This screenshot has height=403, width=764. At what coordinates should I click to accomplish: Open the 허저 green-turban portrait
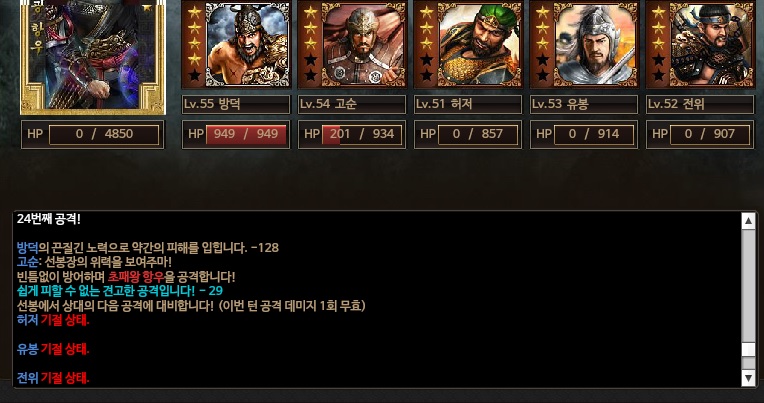pyautogui.click(x=479, y=44)
